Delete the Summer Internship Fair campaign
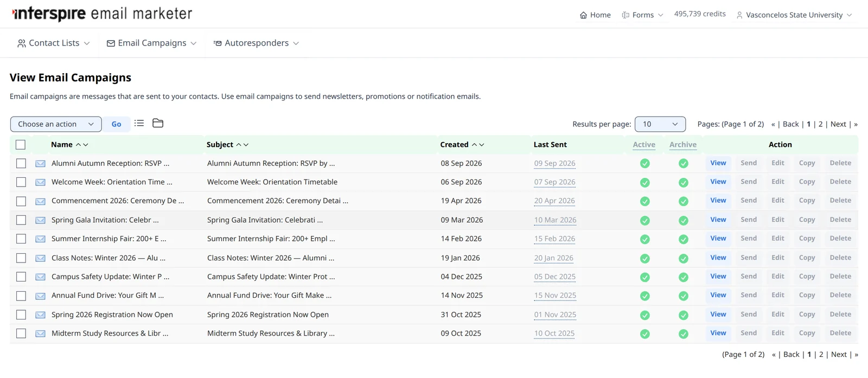The image size is (868, 378). tap(840, 239)
